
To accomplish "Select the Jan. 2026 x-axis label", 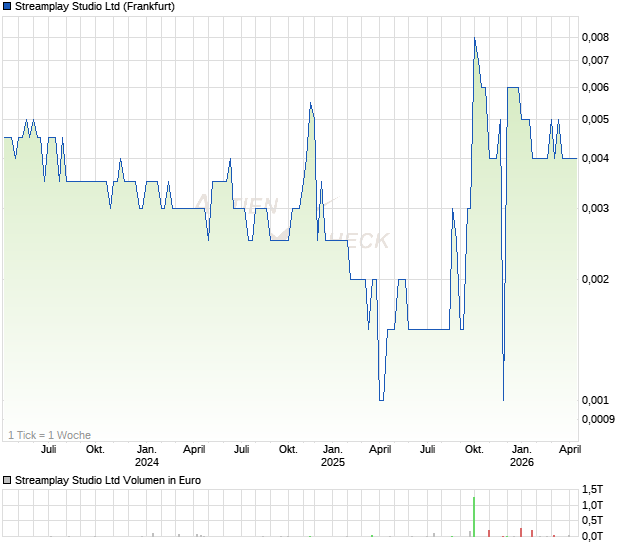I will (521, 456).
